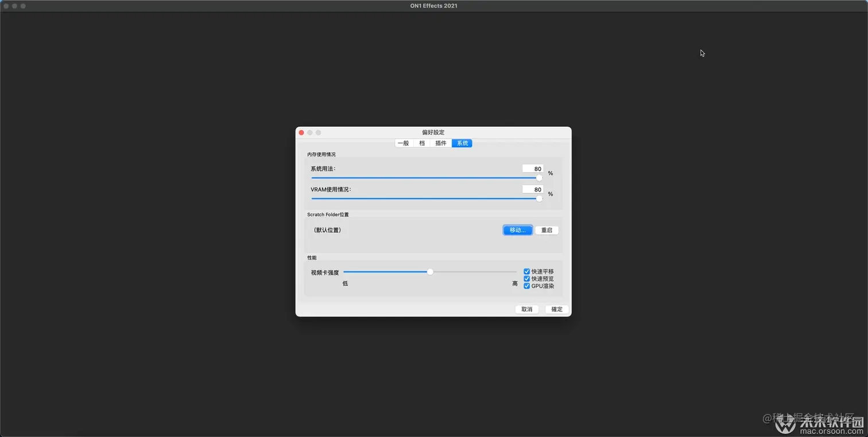Confirm preferences with 確定 button
Screen dimensions: 868x437
point(557,309)
